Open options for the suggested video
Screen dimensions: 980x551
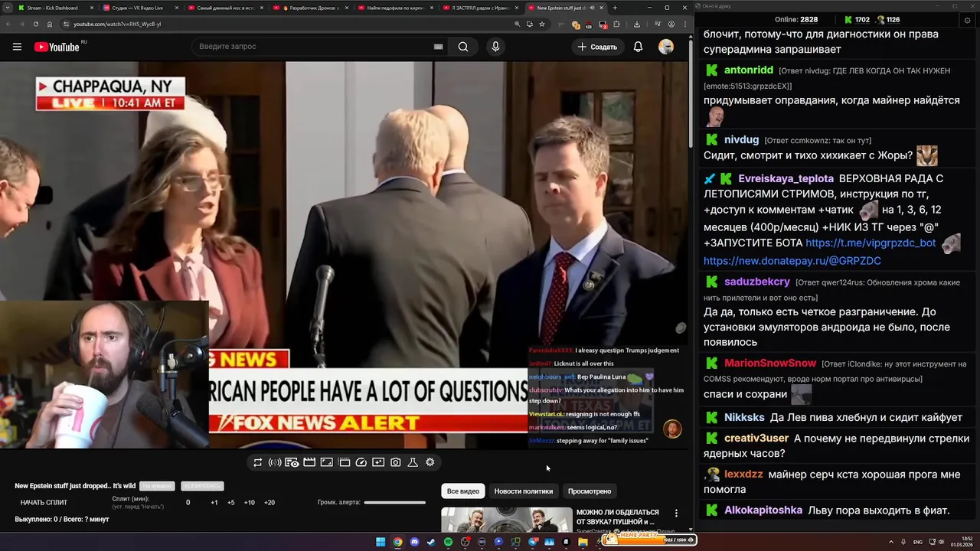click(x=676, y=514)
